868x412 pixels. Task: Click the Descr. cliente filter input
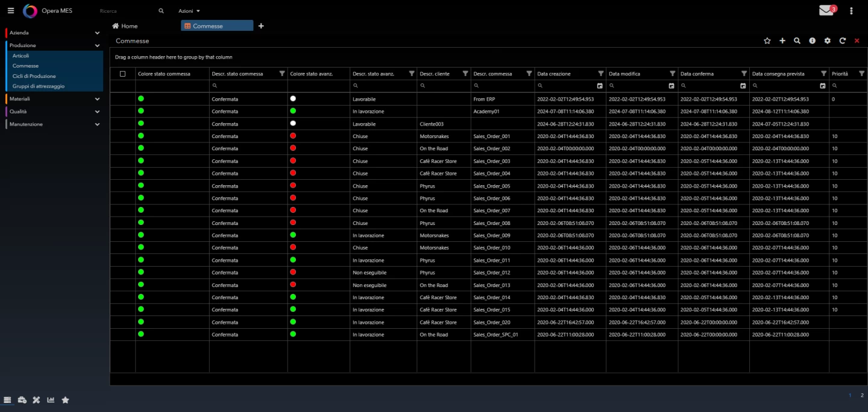(x=444, y=86)
